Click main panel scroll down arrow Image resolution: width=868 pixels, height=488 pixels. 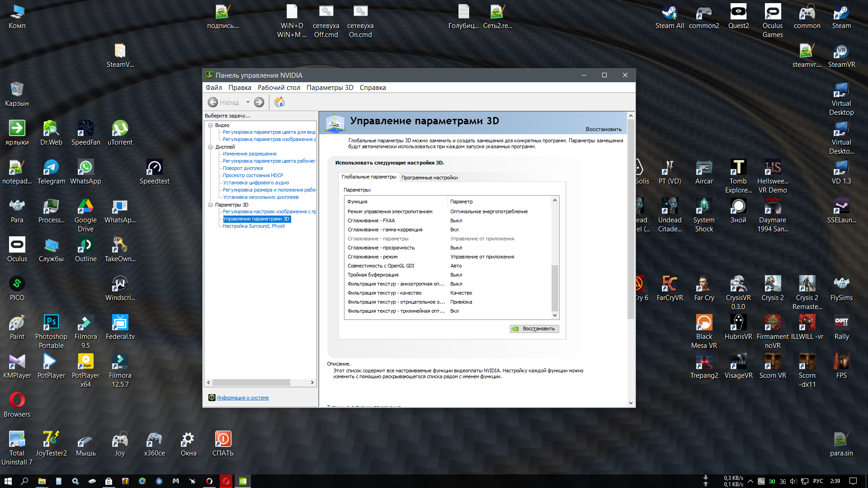(631, 403)
